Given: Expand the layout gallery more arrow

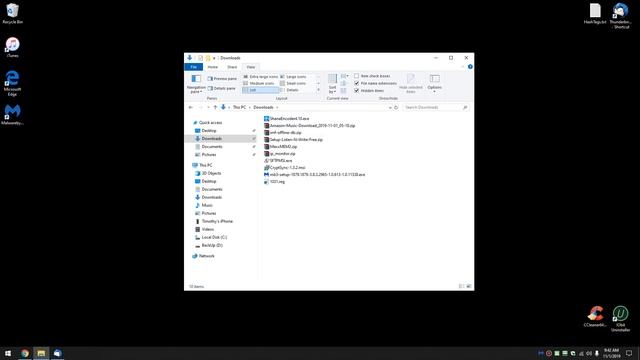Looking at the screenshot, I should point(318,90).
